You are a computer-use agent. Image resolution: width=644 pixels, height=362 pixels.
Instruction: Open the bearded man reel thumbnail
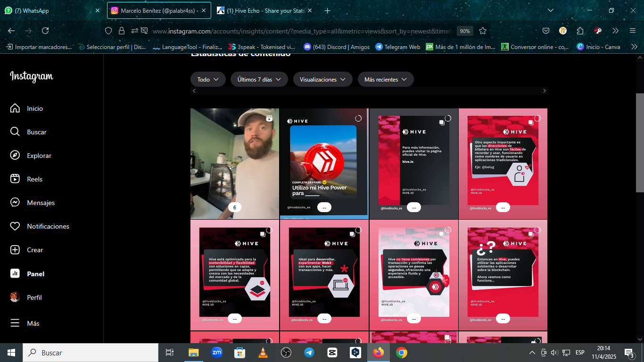(235, 164)
